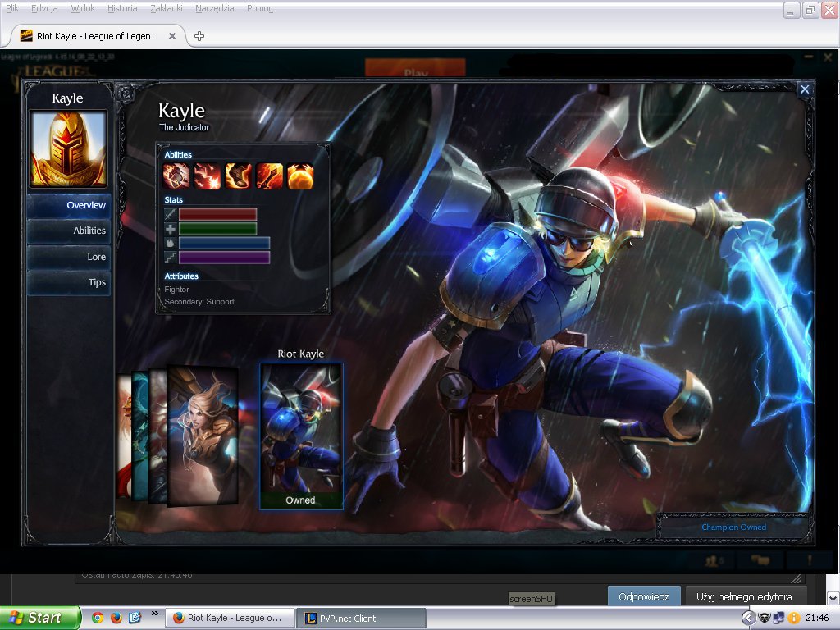
Task: Open the Abilities tab in champion sidebar
Action: (x=69, y=231)
